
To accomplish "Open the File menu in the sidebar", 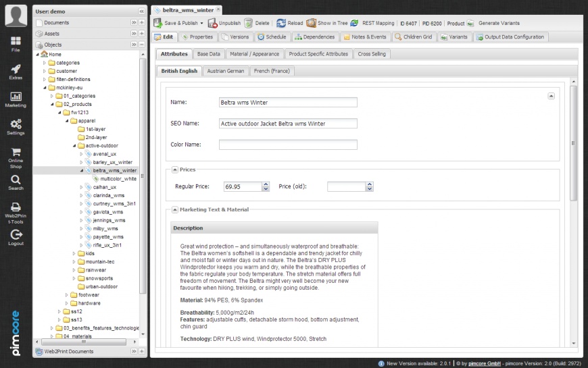I will pos(16,44).
